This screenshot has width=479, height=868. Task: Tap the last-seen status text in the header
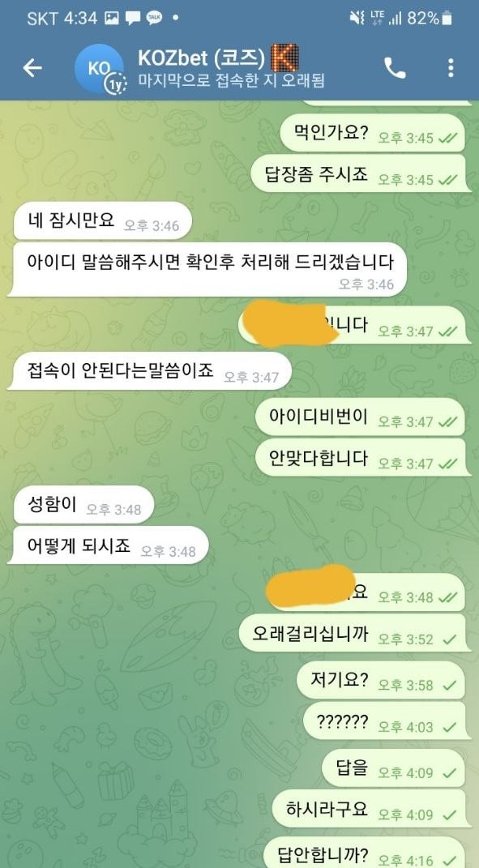coord(230,81)
